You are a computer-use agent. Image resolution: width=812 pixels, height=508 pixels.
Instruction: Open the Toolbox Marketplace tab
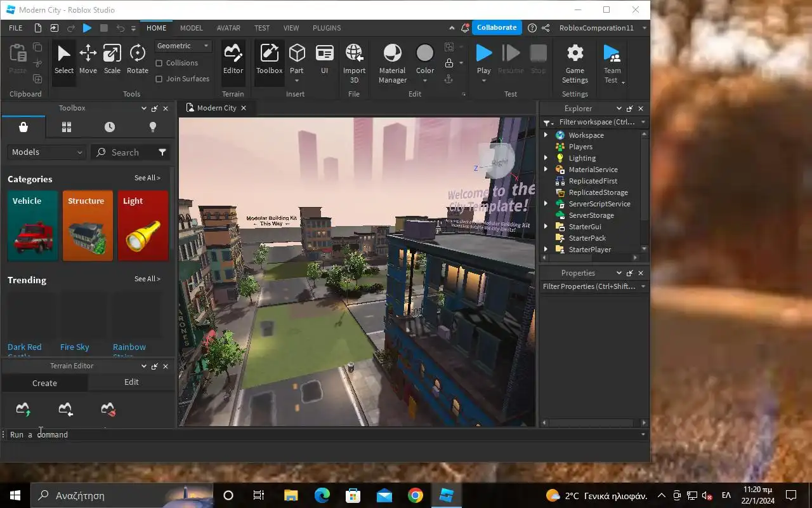[23, 127]
